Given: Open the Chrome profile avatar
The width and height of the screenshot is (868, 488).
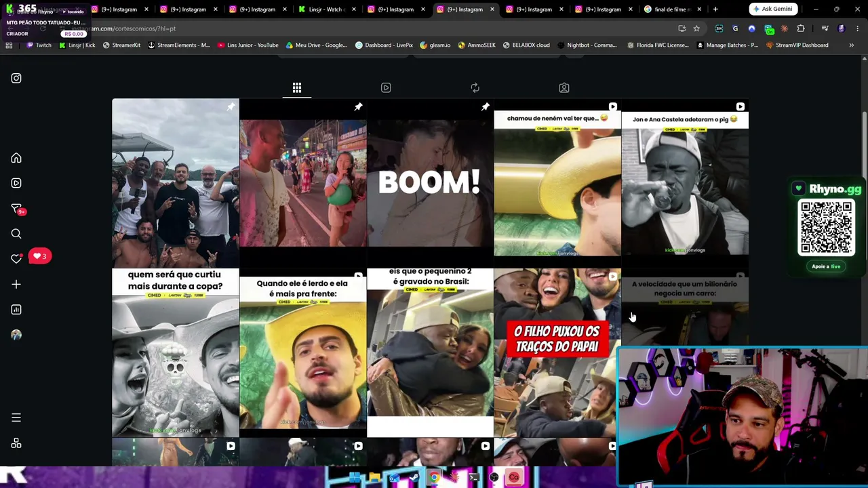Looking at the screenshot, I should [841, 28].
